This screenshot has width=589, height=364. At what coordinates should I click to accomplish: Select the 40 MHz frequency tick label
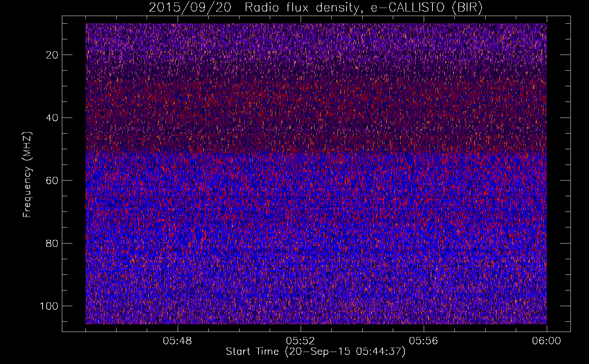[52, 118]
